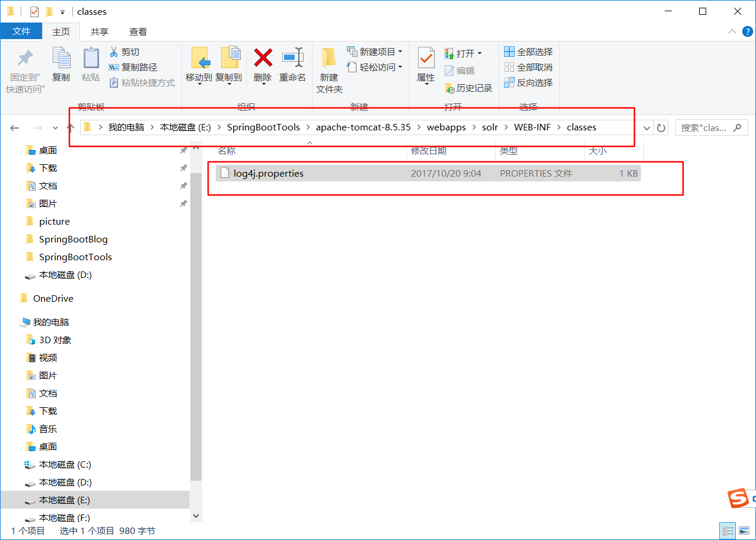
Task: Click apache-tomcat-8.5.35 in the breadcrumb
Action: pos(363,127)
